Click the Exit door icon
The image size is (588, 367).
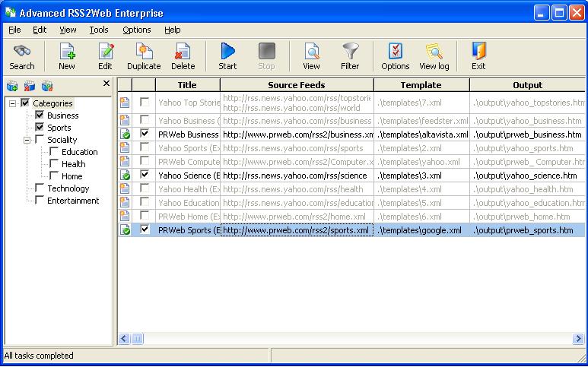[478, 52]
